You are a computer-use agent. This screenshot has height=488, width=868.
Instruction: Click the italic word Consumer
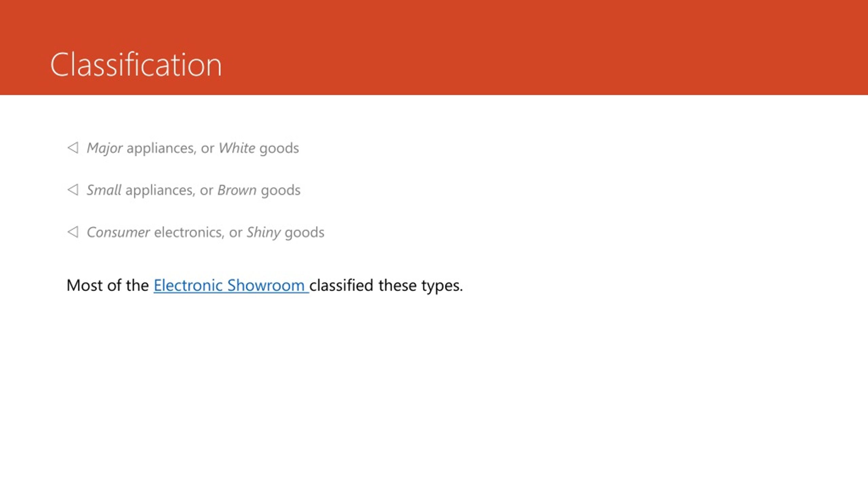coord(118,232)
